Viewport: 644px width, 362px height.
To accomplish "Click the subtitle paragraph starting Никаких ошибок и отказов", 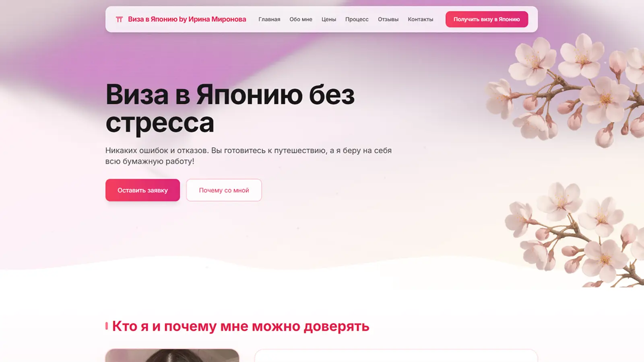I will coord(248,156).
